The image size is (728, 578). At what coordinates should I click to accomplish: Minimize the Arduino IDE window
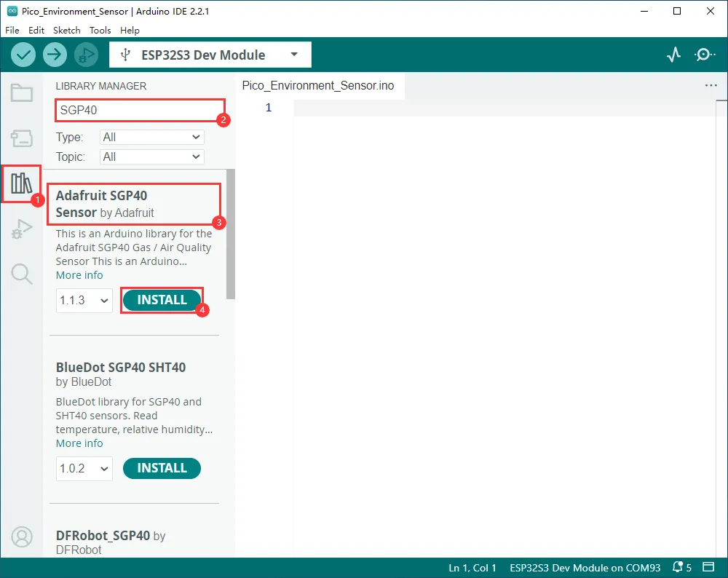click(x=644, y=11)
